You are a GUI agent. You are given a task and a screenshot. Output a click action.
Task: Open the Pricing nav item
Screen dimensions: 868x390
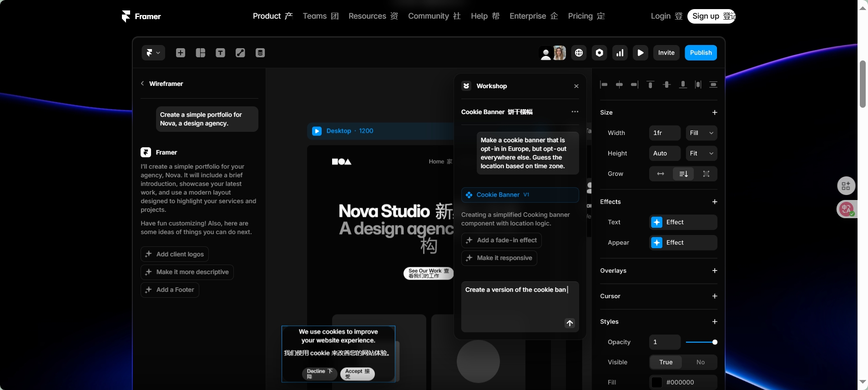[x=586, y=16]
